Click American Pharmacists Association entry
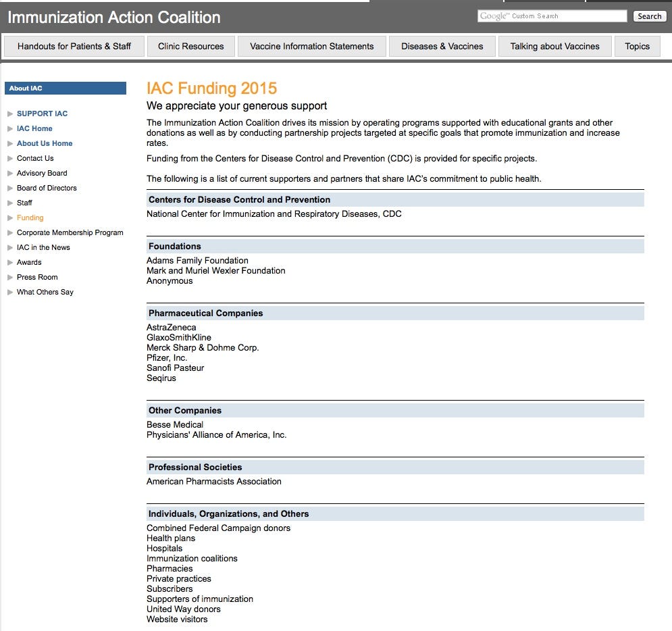672x631 pixels. click(214, 482)
